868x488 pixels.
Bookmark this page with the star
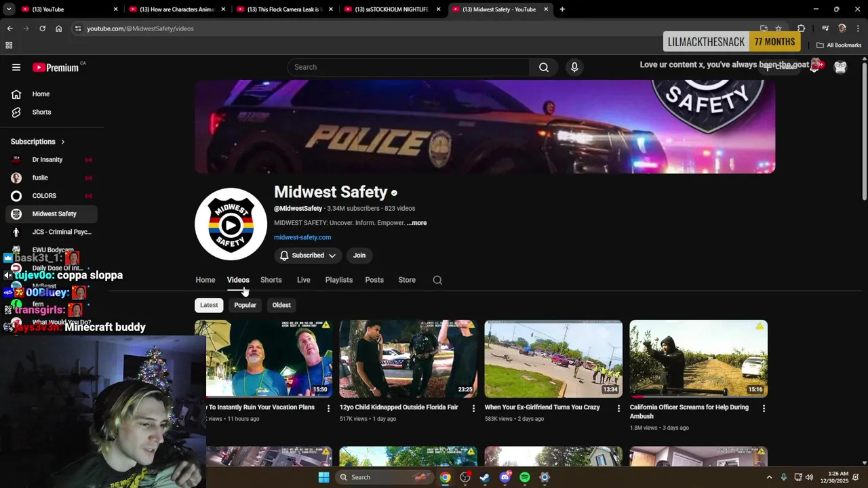click(x=778, y=28)
